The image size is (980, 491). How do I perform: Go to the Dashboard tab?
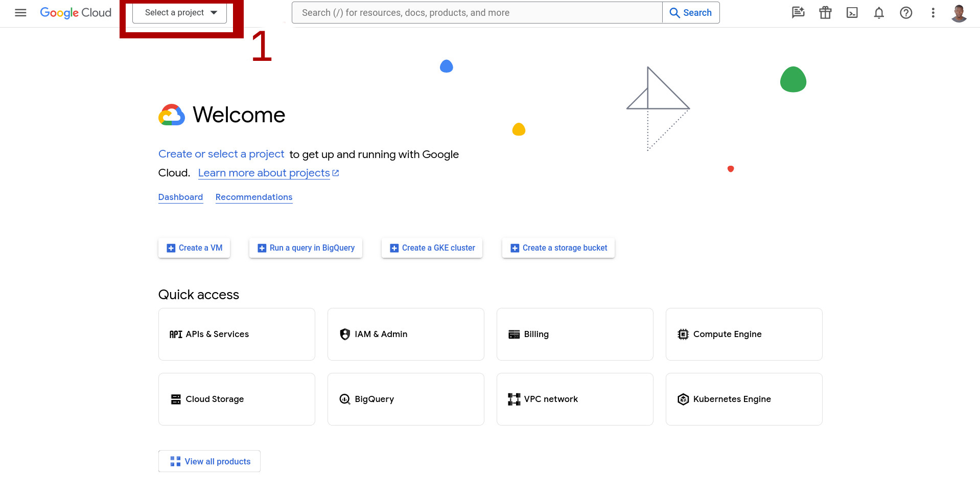click(x=180, y=197)
